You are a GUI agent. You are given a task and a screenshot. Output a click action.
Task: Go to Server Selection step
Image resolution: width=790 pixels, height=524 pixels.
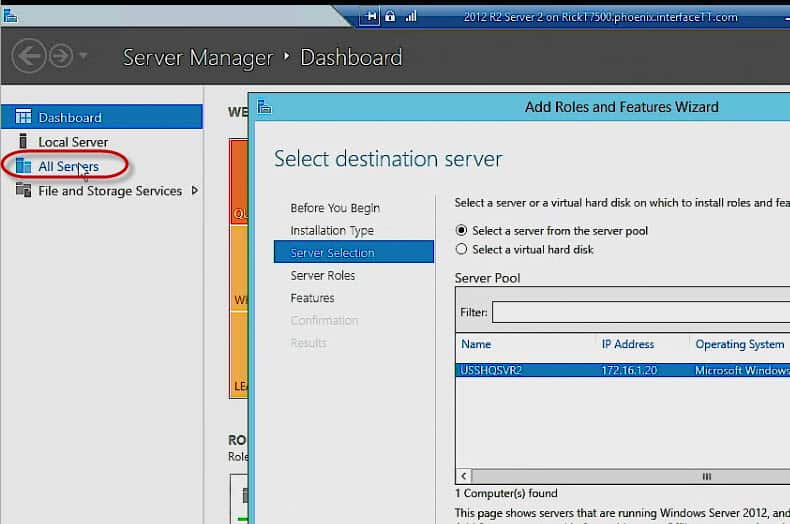click(354, 251)
